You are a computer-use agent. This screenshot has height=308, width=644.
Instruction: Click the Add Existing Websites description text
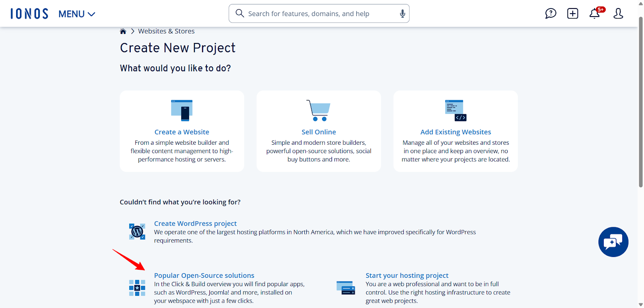(456, 151)
